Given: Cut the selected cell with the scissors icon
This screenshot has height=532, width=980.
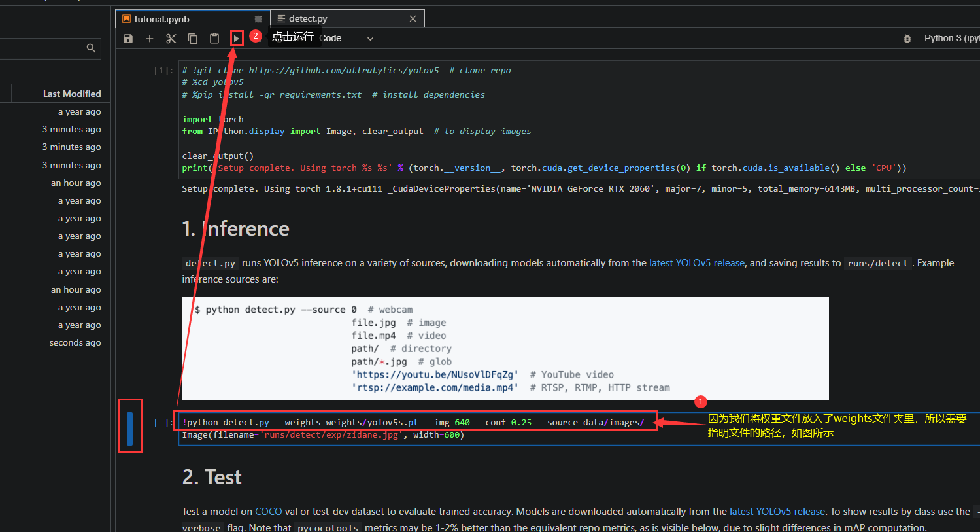Looking at the screenshot, I should pos(171,39).
